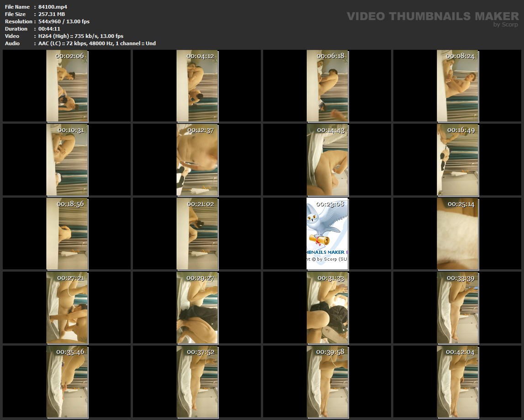
Task: Click the owl logo frame at 00:23:08
Action: click(328, 234)
